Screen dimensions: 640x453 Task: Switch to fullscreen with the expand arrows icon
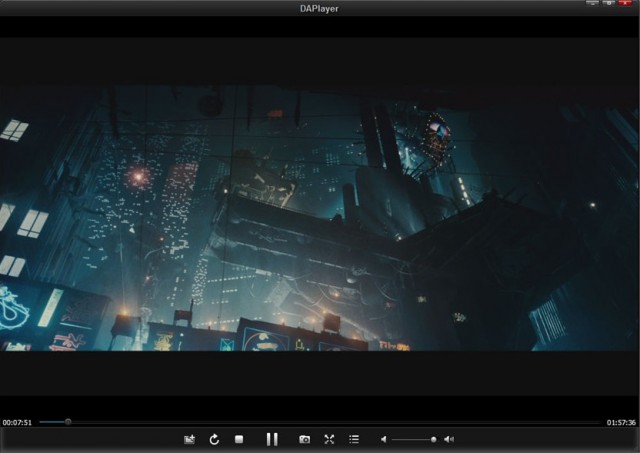pyautogui.click(x=329, y=439)
